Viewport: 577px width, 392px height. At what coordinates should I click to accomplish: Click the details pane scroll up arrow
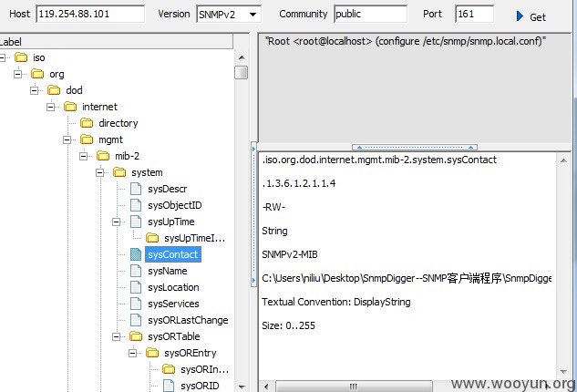(x=563, y=160)
